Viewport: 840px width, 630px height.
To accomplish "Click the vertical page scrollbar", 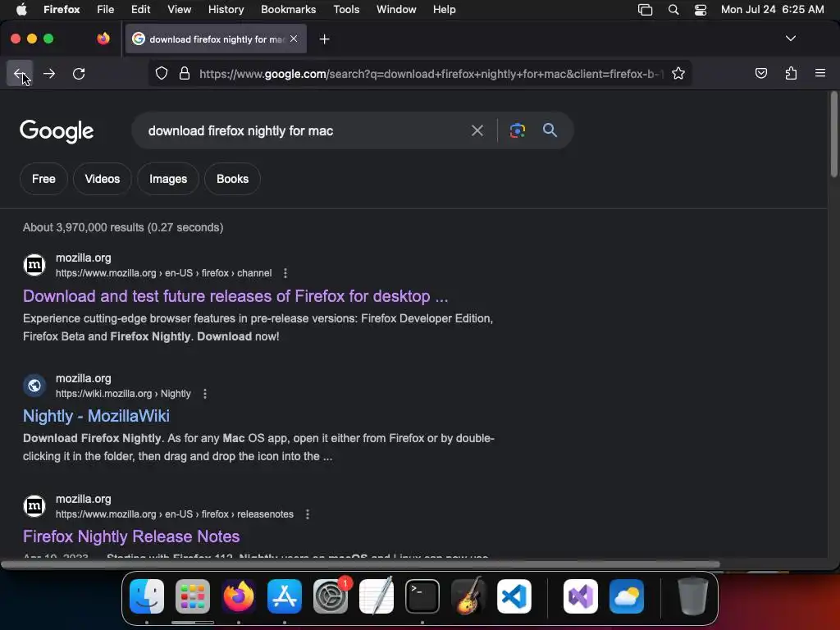I will click(833, 134).
